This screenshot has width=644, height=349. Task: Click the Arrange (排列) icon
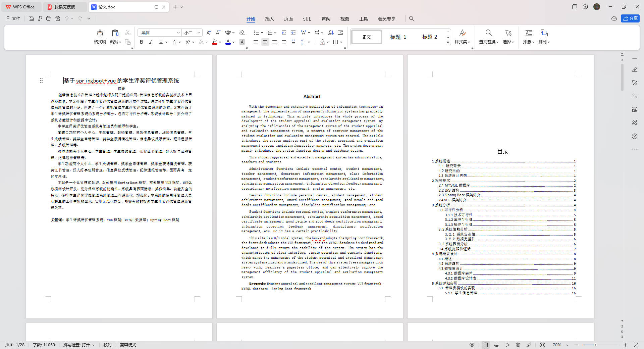click(544, 33)
